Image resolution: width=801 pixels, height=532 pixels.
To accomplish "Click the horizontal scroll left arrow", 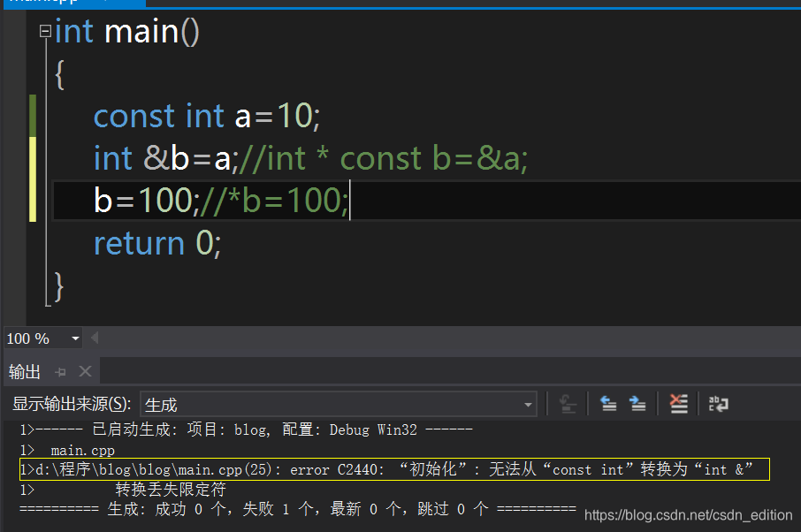I will [95, 338].
